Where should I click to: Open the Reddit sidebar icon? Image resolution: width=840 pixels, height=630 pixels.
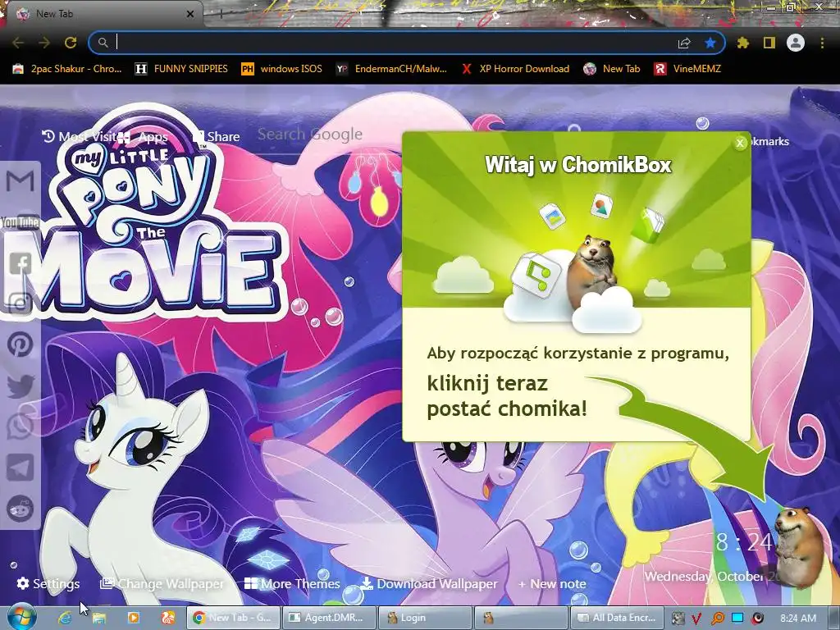[x=20, y=509]
